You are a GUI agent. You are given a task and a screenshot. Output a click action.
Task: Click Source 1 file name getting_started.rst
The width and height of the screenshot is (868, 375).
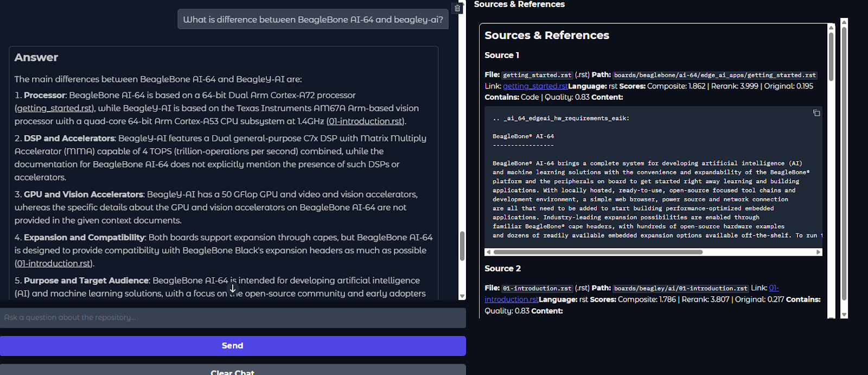[x=537, y=75]
